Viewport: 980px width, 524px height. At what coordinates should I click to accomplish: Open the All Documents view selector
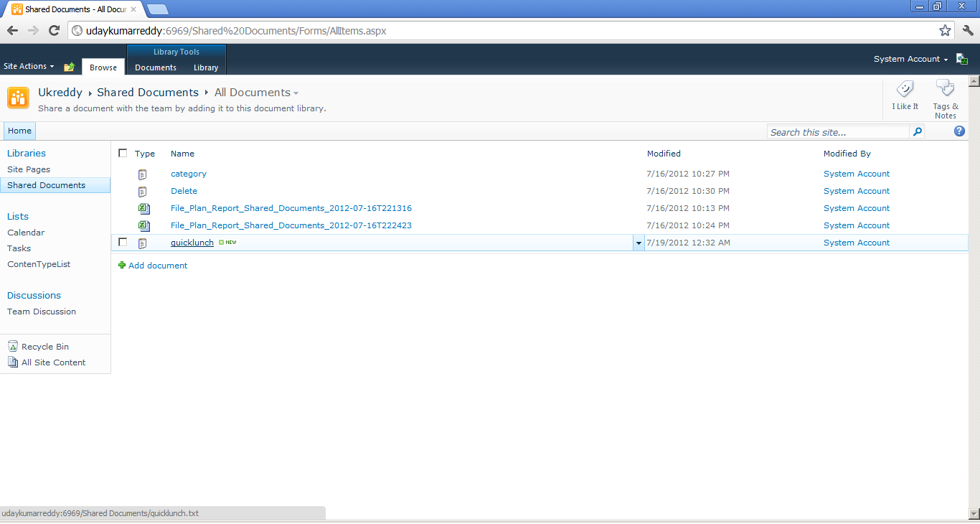coord(256,92)
